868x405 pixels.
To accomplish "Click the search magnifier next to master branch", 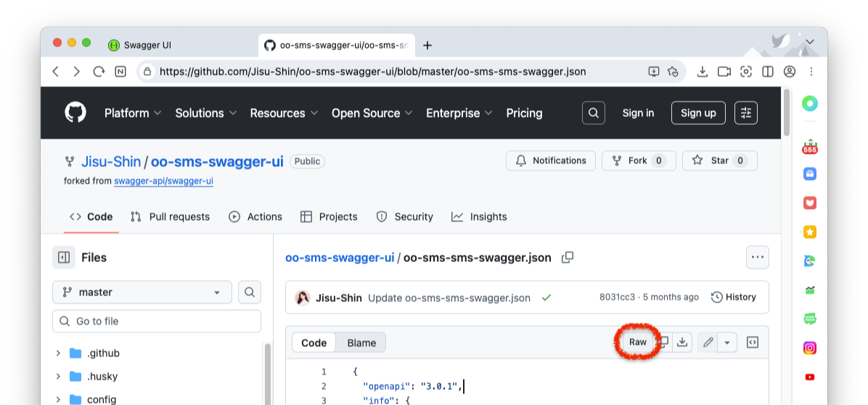I will click(250, 292).
